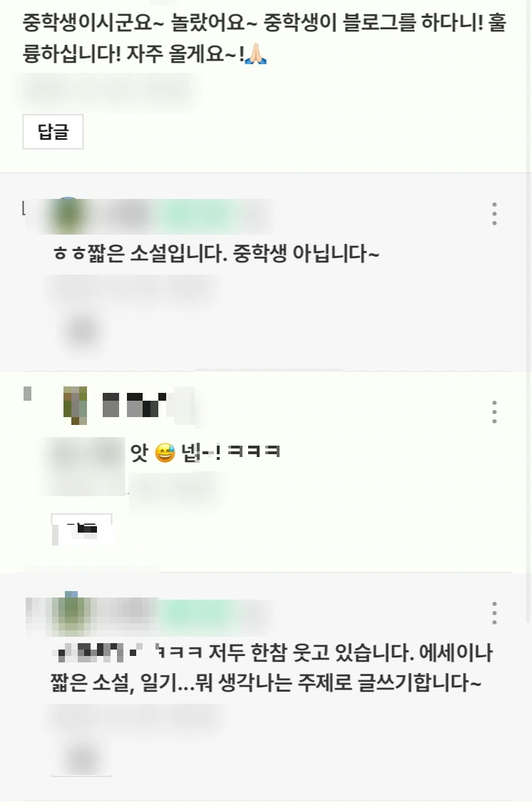Screen dimensions: 532x805
Task: Click the blurred timestamp under the first comment
Action: (109, 91)
